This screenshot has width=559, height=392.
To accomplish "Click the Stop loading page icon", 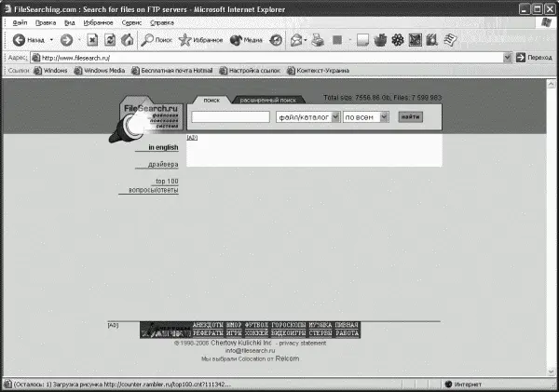I will [94, 40].
